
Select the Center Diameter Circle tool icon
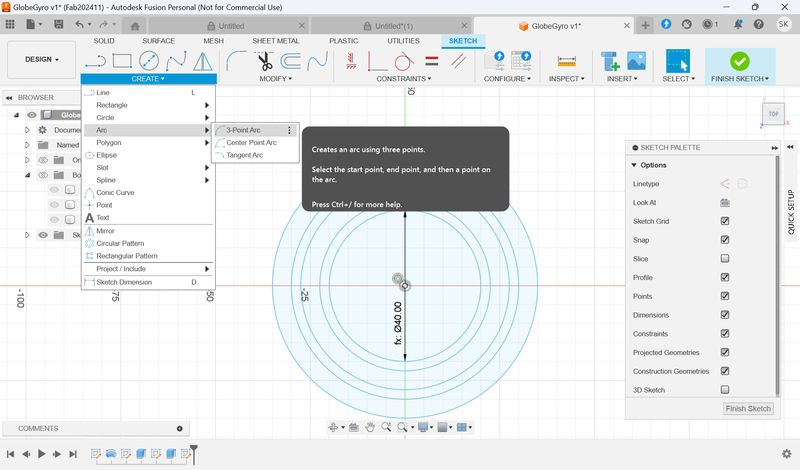click(x=148, y=61)
